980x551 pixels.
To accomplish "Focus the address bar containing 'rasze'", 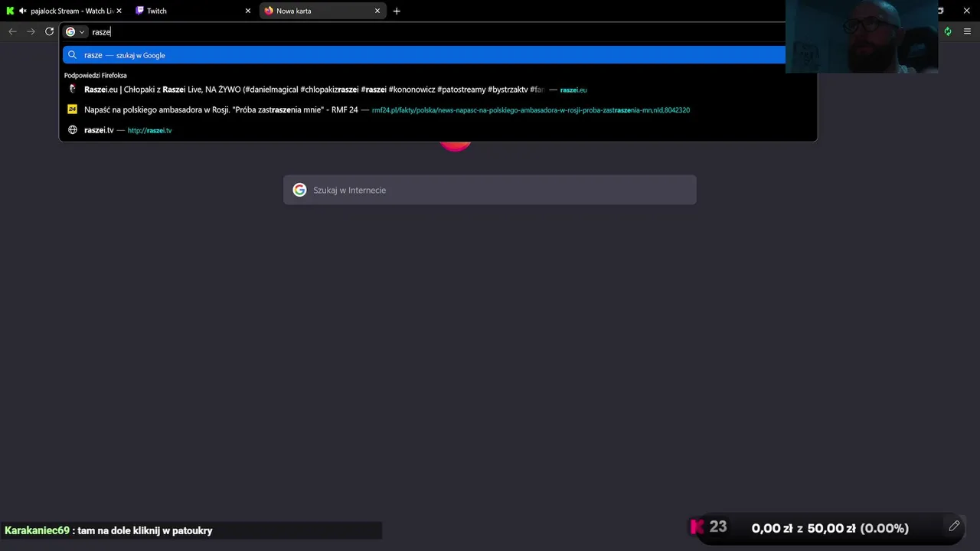I will pyautogui.click(x=436, y=32).
